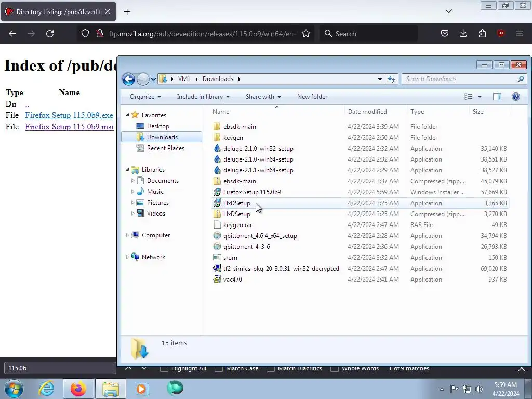532x399 pixels.
Task: Select srom application icon
Action: click(217, 257)
